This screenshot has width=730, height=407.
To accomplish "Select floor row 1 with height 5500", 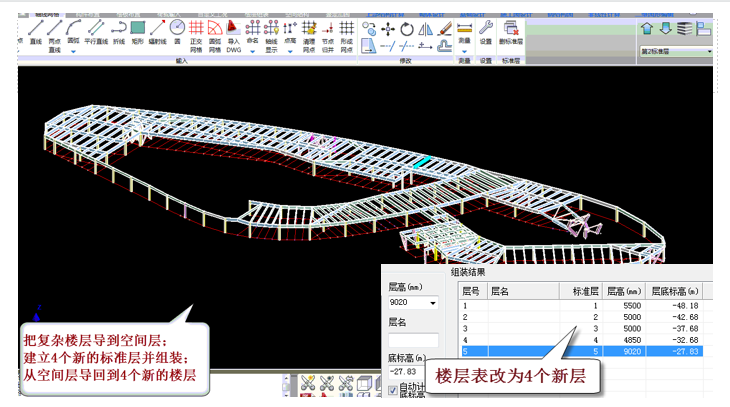I will pos(580,306).
